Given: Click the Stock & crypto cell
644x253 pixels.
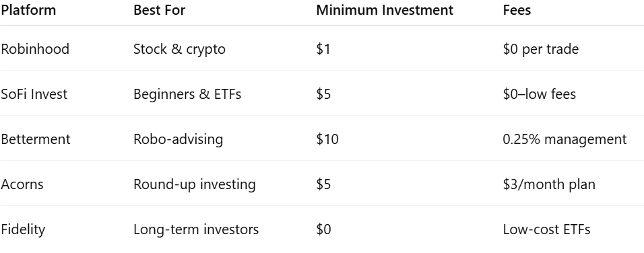Looking at the screenshot, I should click(x=179, y=49).
